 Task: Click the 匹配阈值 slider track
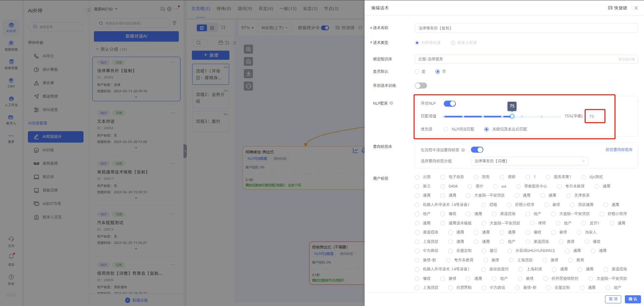(x=502, y=116)
